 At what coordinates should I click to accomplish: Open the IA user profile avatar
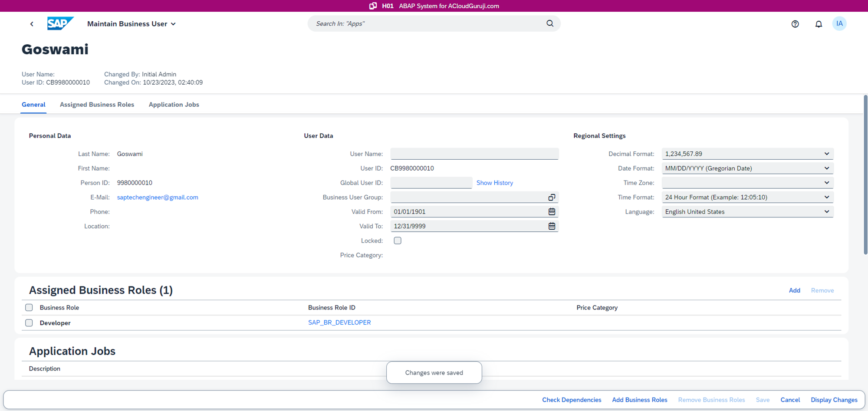coord(839,23)
